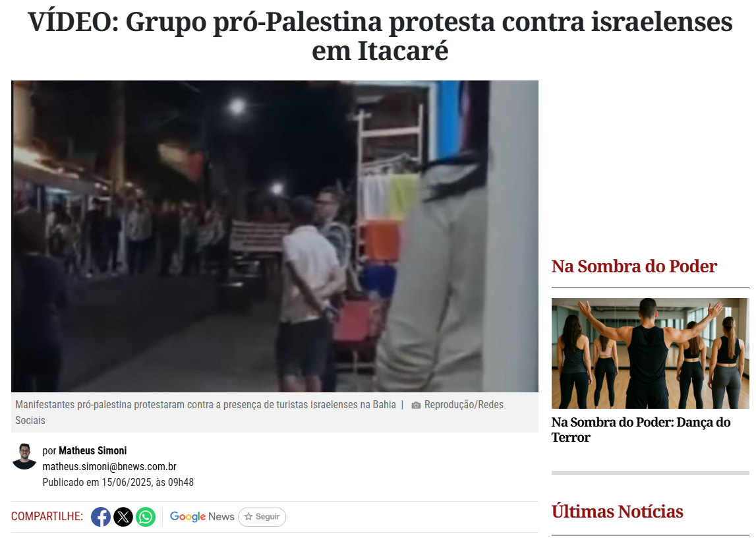Click the camera credit icon in caption
Screen dimensions: 756x542
pyautogui.click(x=416, y=406)
